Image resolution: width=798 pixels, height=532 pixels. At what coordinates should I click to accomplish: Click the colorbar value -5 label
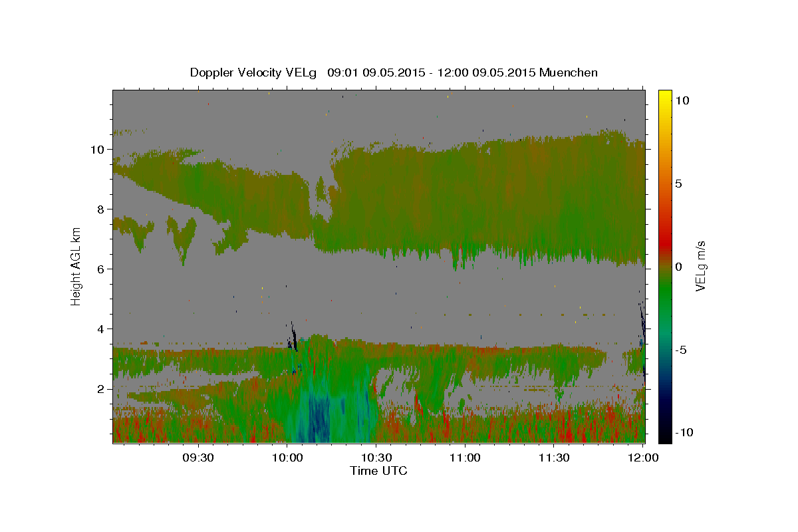pyautogui.click(x=682, y=350)
